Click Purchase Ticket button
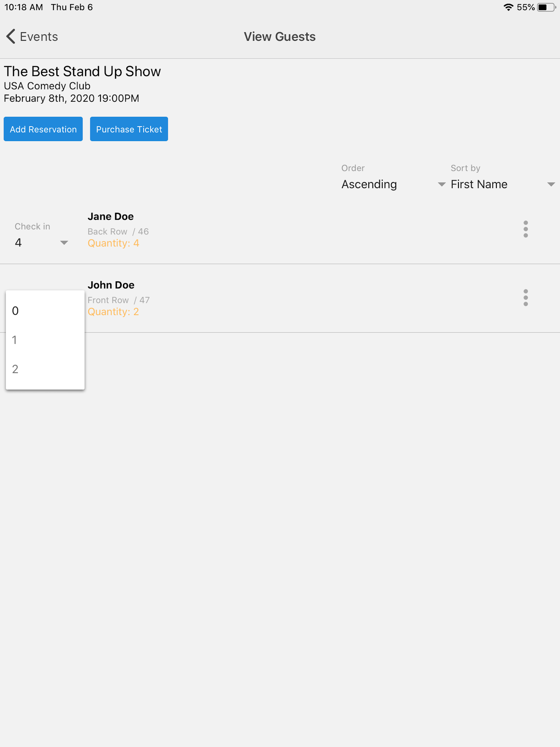The height and width of the screenshot is (747, 560). (129, 129)
